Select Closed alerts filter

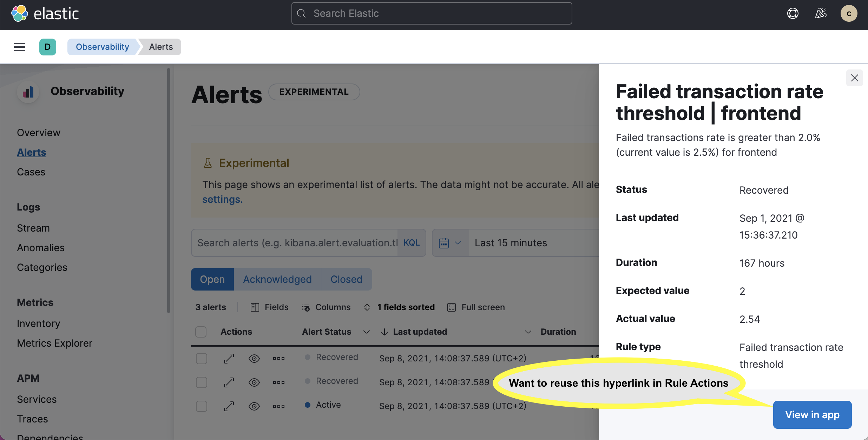[x=346, y=279]
